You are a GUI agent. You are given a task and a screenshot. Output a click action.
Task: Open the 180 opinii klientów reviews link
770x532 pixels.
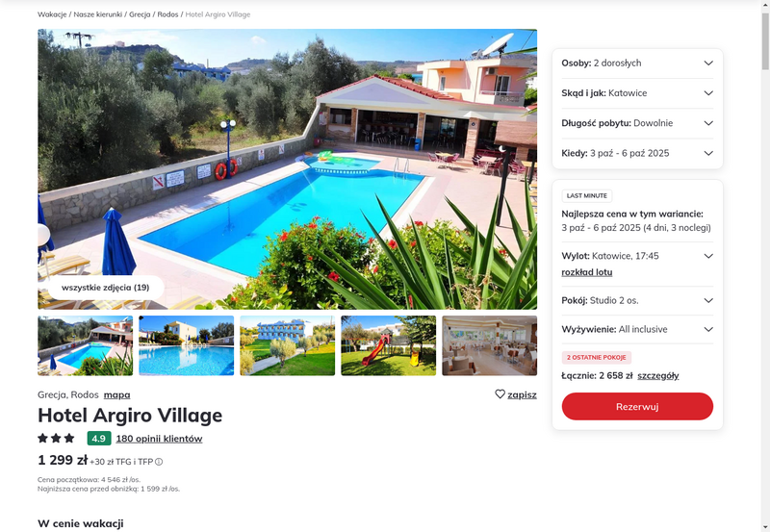tap(159, 439)
